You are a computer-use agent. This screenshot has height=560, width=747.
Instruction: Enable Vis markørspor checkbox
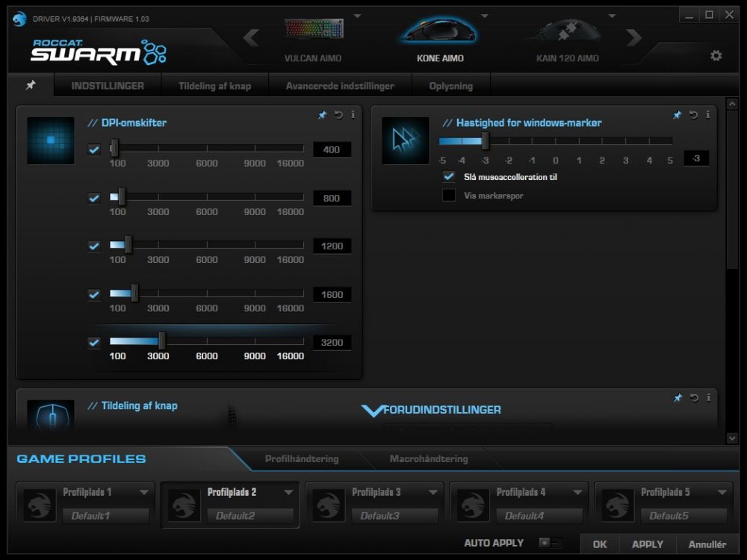449,195
